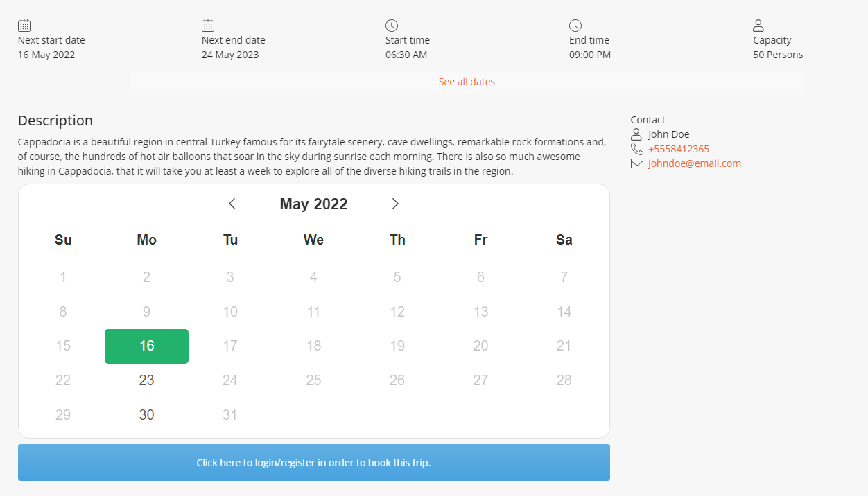Expand the See all dates link
The height and width of the screenshot is (496, 868).
[467, 82]
